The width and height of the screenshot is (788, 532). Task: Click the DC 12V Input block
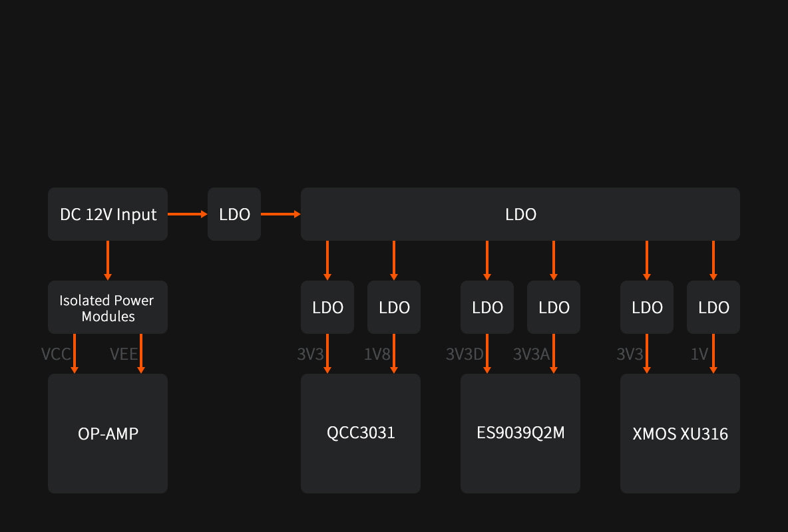click(108, 214)
